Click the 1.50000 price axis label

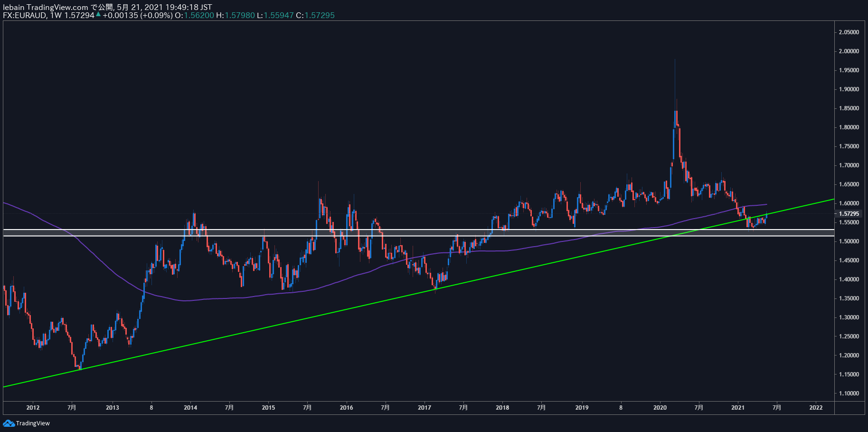point(849,241)
